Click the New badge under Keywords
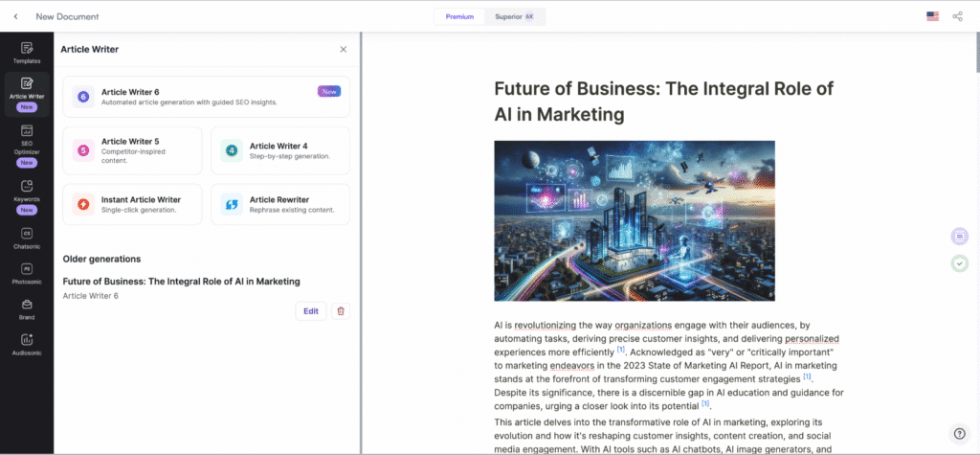The width and height of the screenshot is (980, 455). (x=27, y=211)
